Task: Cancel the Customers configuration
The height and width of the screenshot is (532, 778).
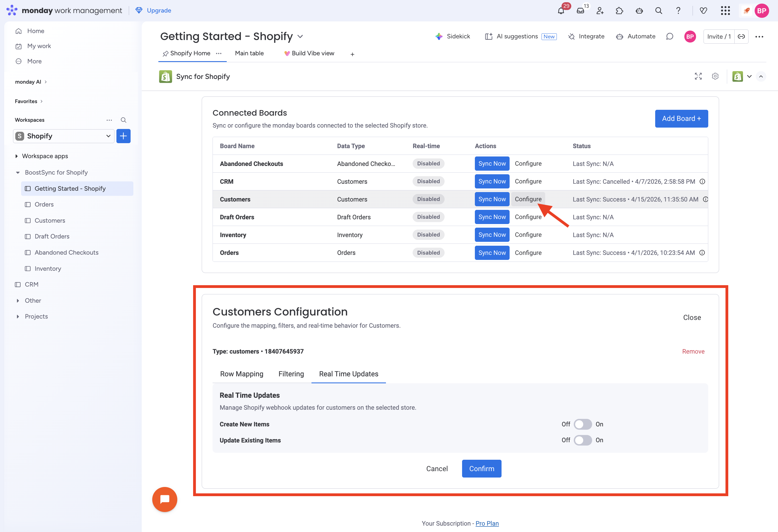Action: [x=437, y=469]
